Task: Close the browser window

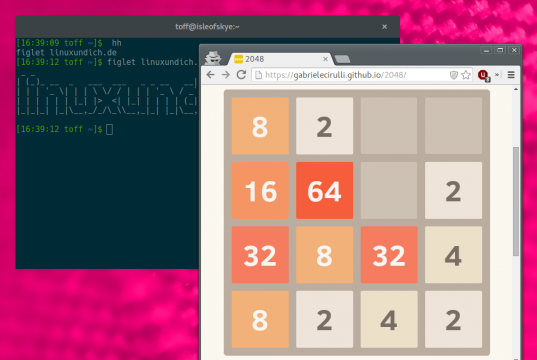Action: point(514,50)
